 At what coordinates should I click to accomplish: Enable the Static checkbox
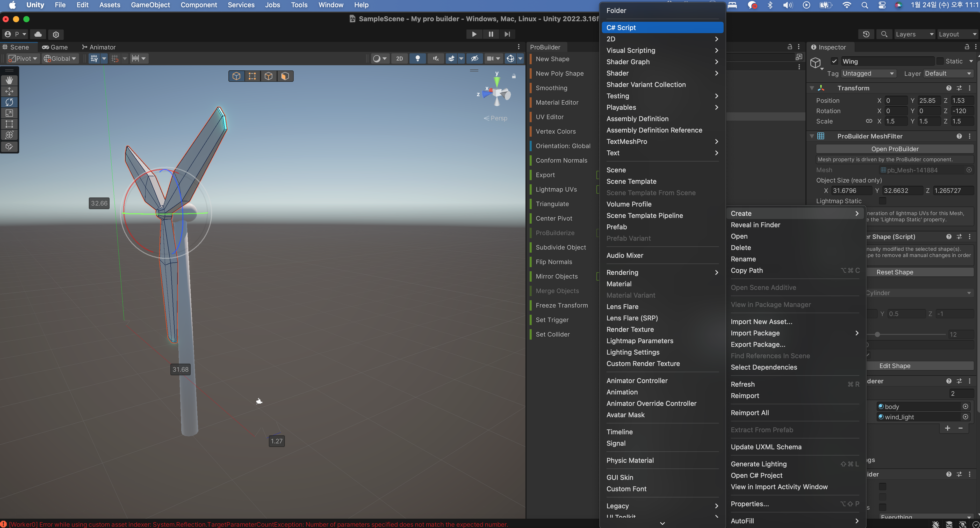pyautogui.click(x=940, y=61)
